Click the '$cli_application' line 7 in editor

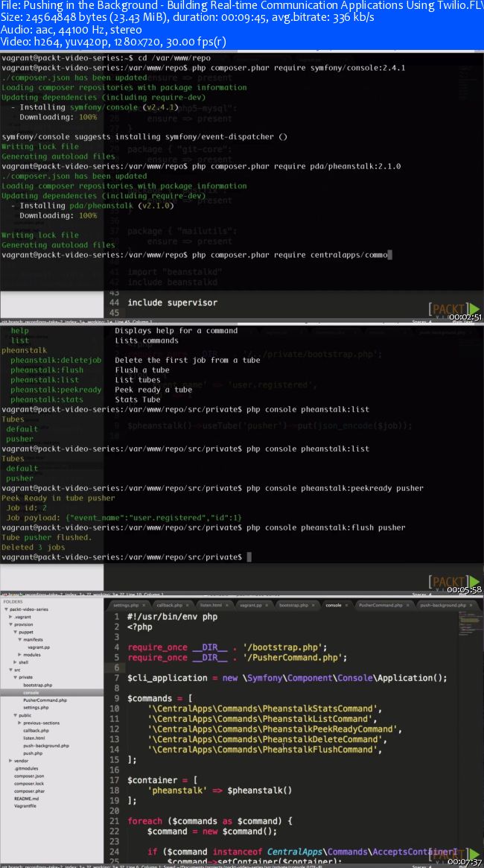pos(287,678)
